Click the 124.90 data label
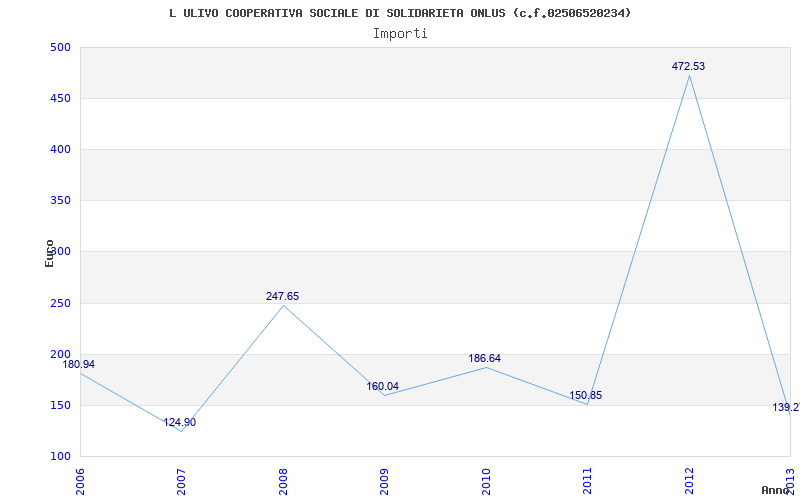The height and width of the screenshot is (500, 800). click(180, 422)
